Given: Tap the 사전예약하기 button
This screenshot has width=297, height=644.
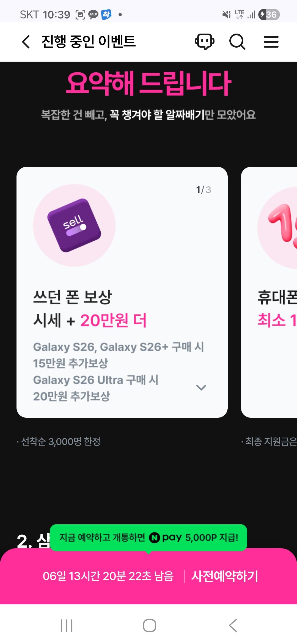Looking at the screenshot, I should [x=225, y=576].
